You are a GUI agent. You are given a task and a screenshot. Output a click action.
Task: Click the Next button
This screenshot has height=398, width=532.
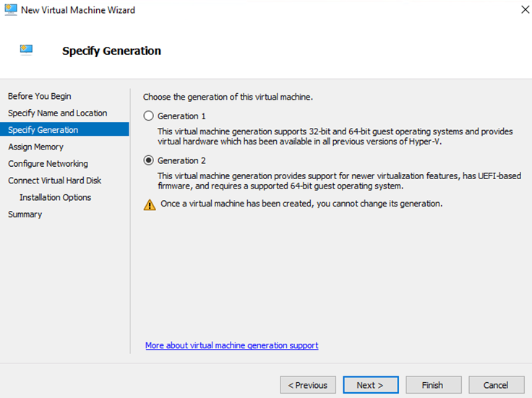coord(370,385)
